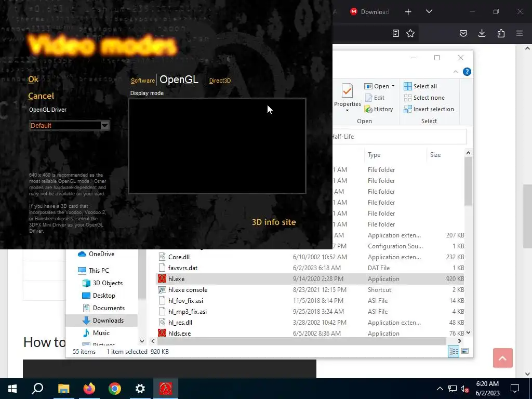Viewport: 532px width, 399px height.
Task: Switch to Half-Life taskbar icon
Action: (x=166, y=389)
